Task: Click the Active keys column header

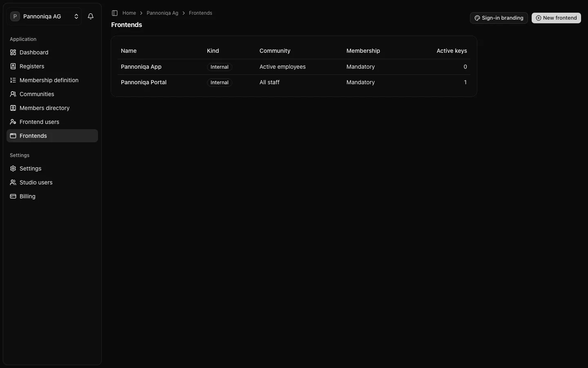Action: pyautogui.click(x=452, y=51)
